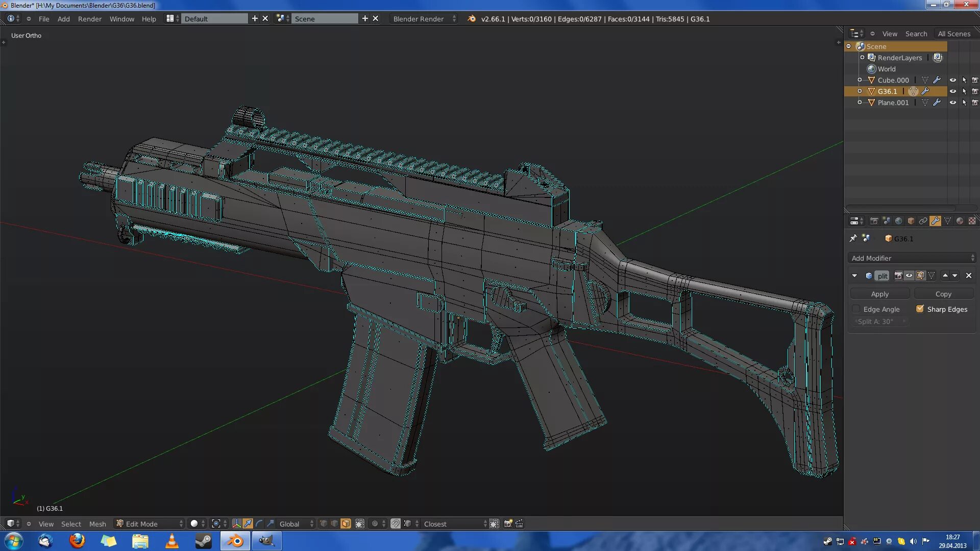
Task: Expand the Plane.001 tree item
Action: pyautogui.click(x=860, y=103)
